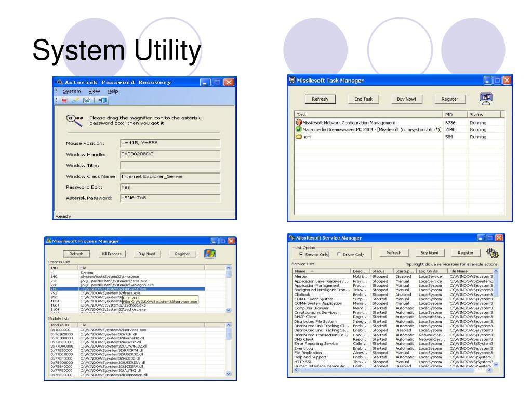Click the Process List scrollbar down arrow

click(x=229, y=310)
